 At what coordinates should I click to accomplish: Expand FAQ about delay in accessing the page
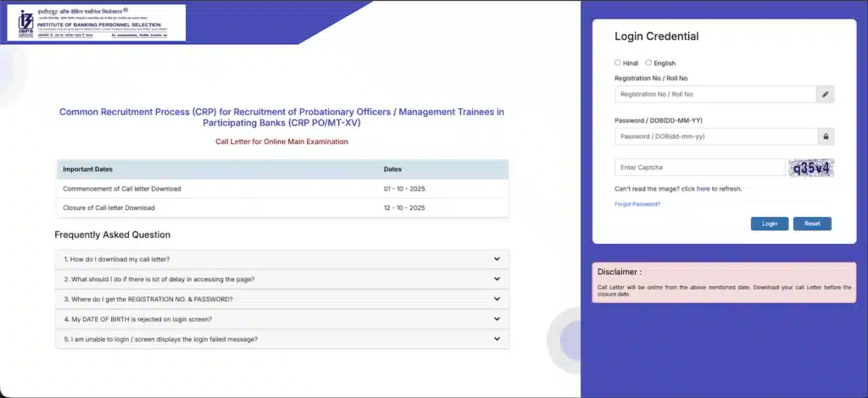coord(282,279)
